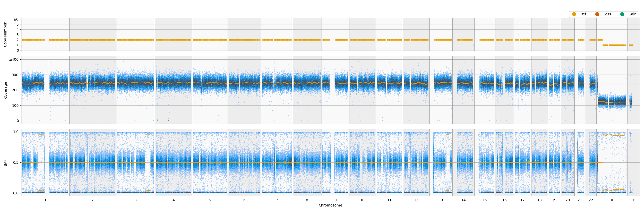Click the Coverage axis title
Image resolution: width=644 pixels, height=211 pixels.
(x=5, y=90)
